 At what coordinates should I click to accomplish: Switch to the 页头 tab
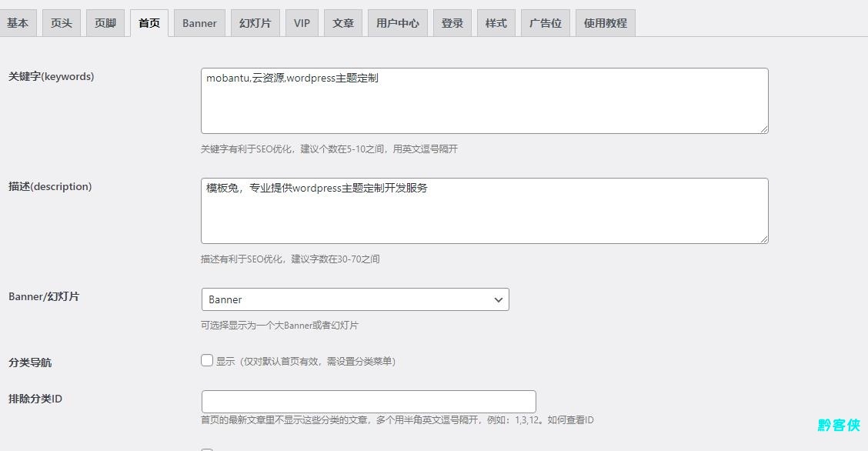62,23
